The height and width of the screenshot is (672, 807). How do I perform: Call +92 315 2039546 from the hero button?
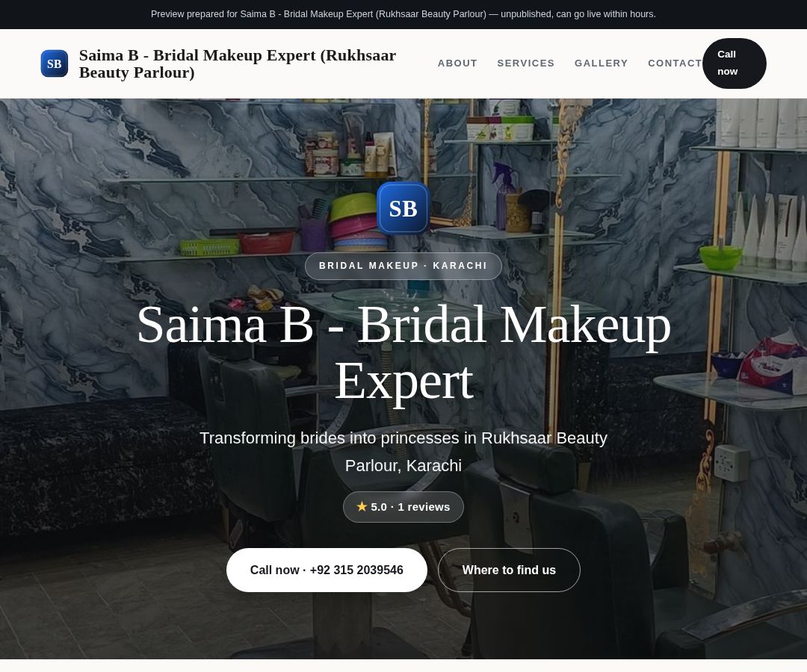point(327,570)
